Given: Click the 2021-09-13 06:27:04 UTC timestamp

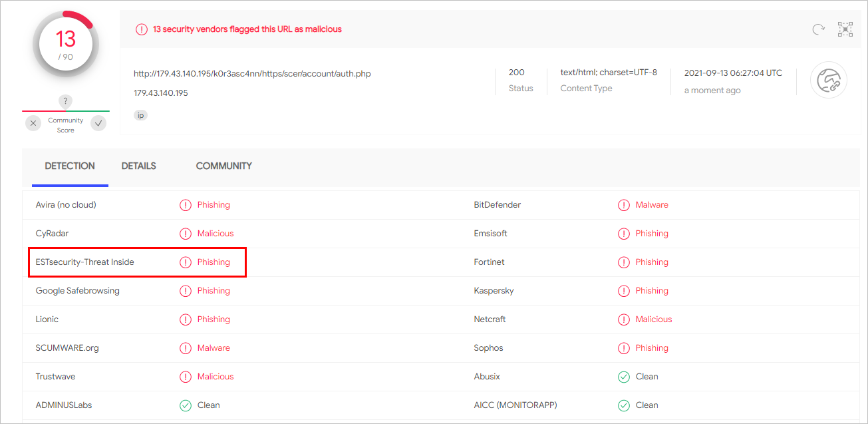Looking at the screenshot, I should tap(734, 73).
